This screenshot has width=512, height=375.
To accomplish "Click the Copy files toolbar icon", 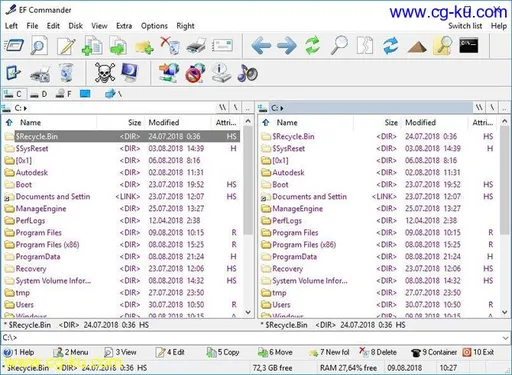I will point(92,46).
